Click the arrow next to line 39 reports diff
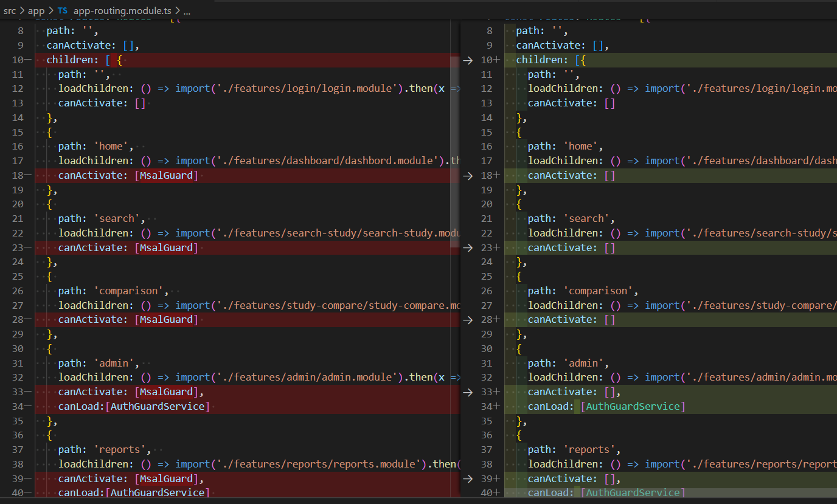This screenshot has width=837, height=504. click(467, 478)
